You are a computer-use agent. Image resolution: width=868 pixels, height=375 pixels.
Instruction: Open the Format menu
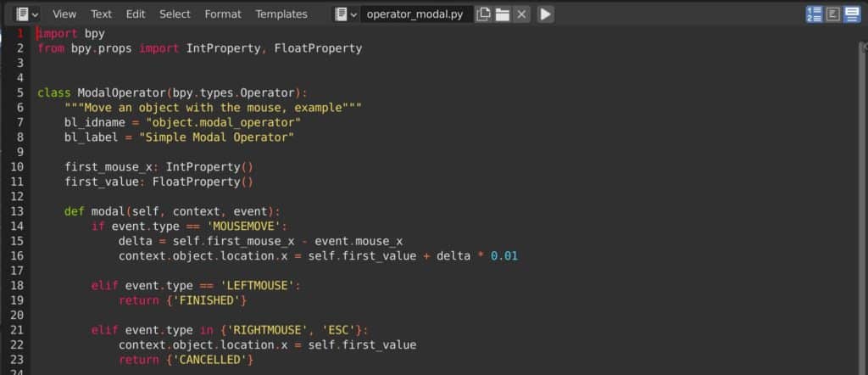pos(223,14)
